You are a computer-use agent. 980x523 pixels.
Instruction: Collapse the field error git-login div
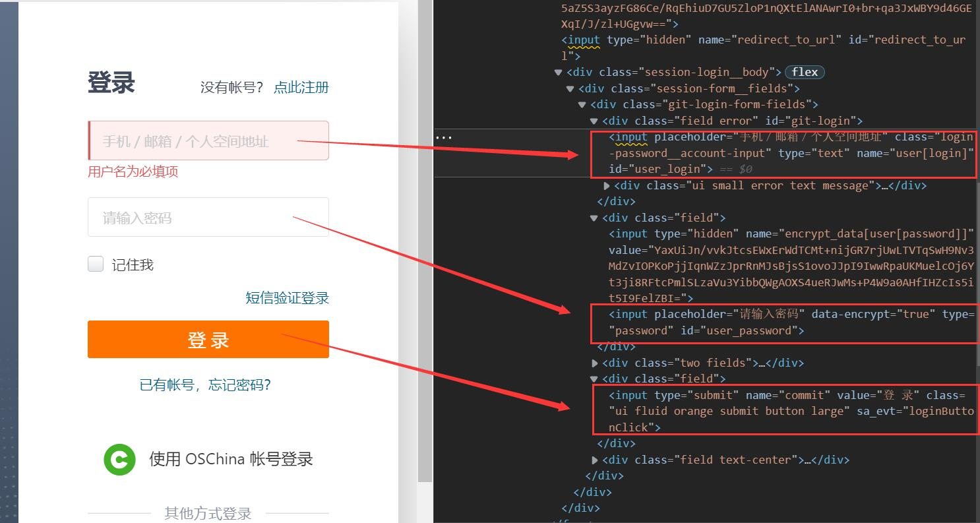pos(594,121)
